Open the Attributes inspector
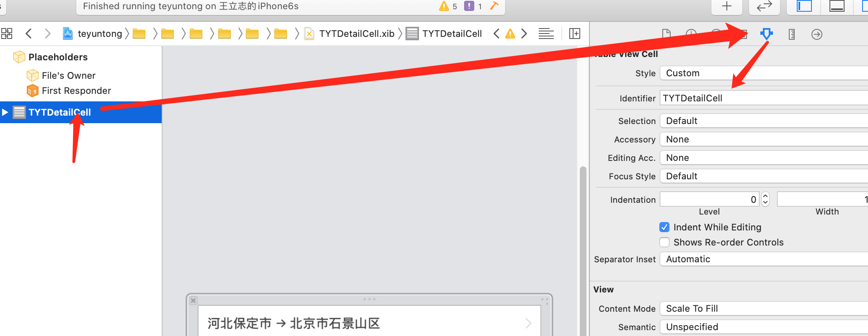This screenshot has width=868, height=336. [766, 34]
